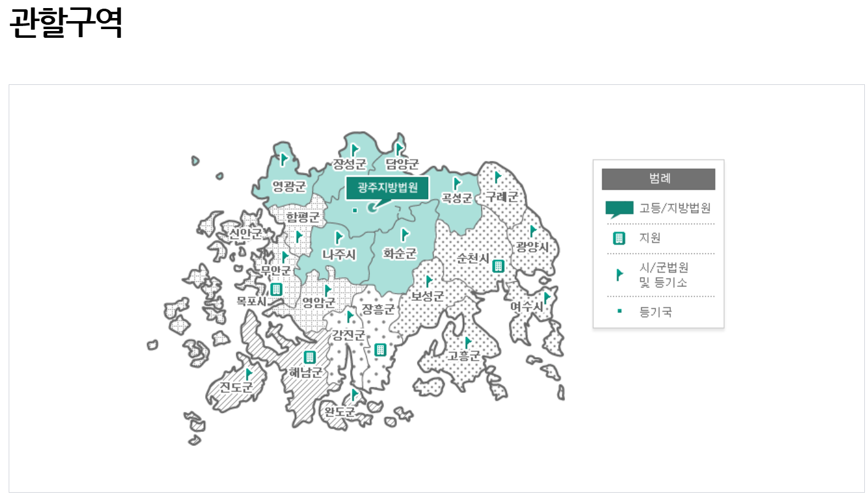Click the flag marker on 나주시
The image size is (868, 494).
pos(339,237)
